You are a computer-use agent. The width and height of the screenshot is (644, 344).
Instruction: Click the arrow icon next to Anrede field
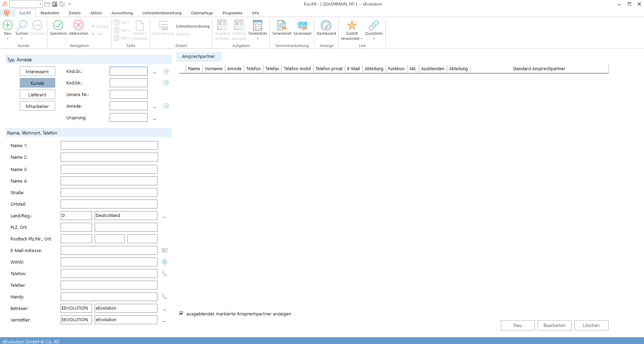coord(166,106)
